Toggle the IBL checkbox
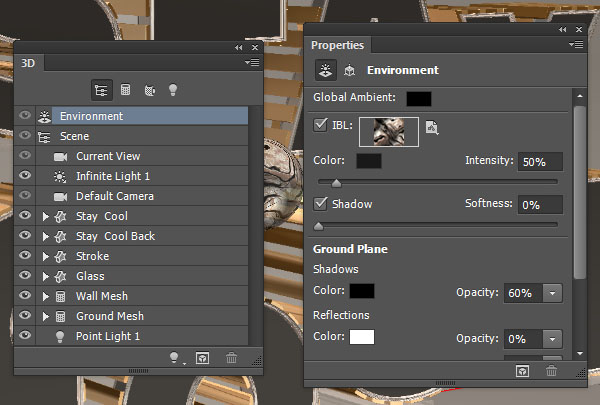This screenshot has width=600, height=405. (x=320, y=125)
